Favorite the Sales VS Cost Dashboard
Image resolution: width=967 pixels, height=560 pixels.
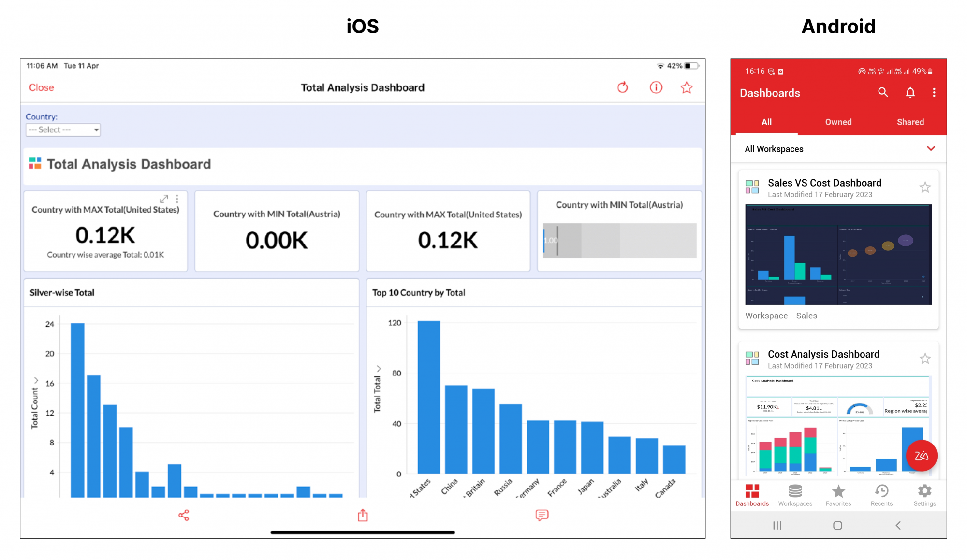point(925,187)
